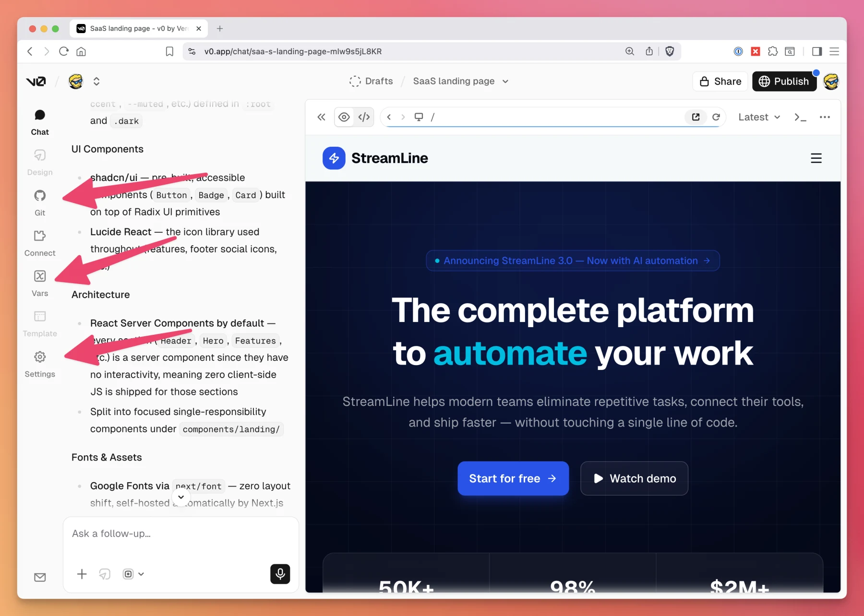Reload the browser page

coord(64,51)
